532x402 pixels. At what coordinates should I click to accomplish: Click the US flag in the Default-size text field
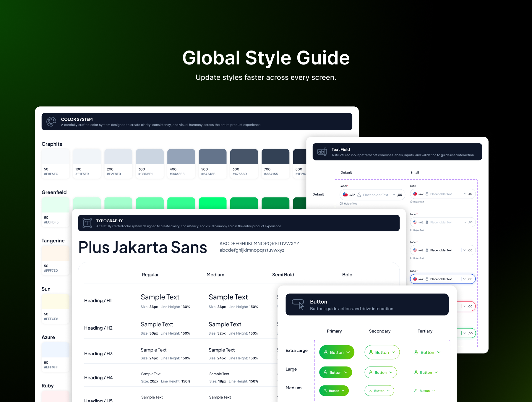click(345, 195)
